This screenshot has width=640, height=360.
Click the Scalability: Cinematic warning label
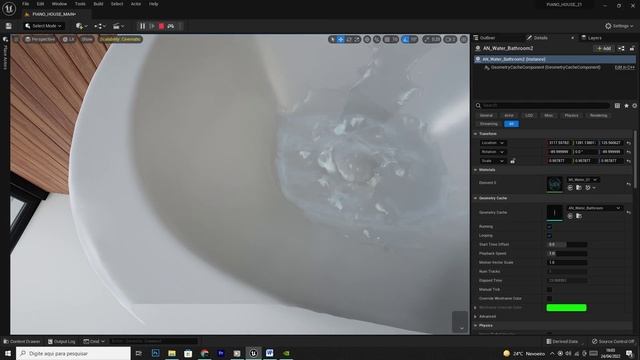coord(120,39)
